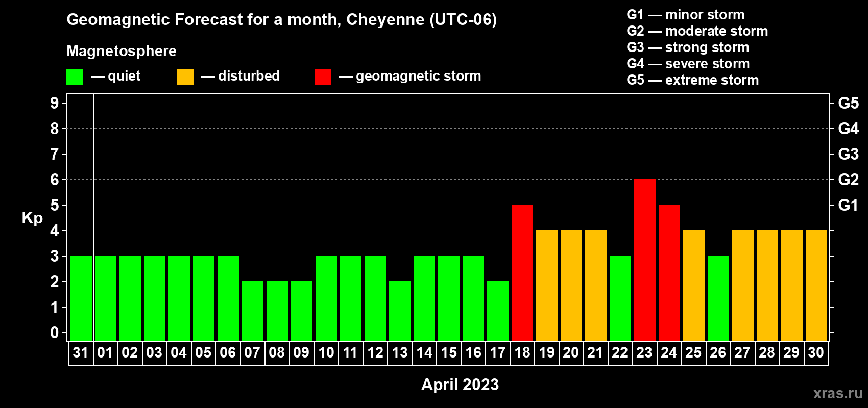Click the orange bar for April 25
The height and width of the screenshot is (408, 868).
pos(694,285)
